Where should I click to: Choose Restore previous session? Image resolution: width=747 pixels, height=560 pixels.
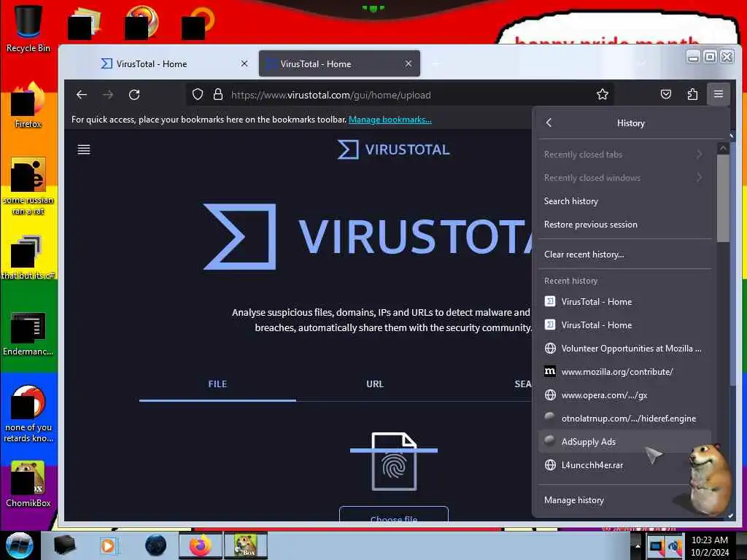pyautogui.click(x=624, y=225)
